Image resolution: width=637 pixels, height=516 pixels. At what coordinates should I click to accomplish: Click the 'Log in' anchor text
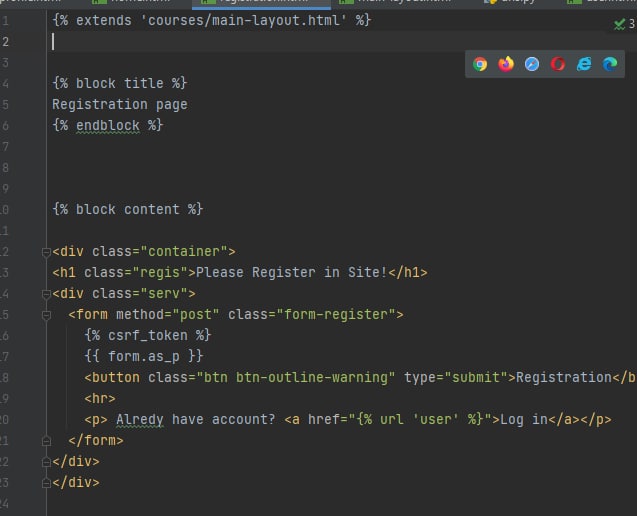tap(524, 419)
